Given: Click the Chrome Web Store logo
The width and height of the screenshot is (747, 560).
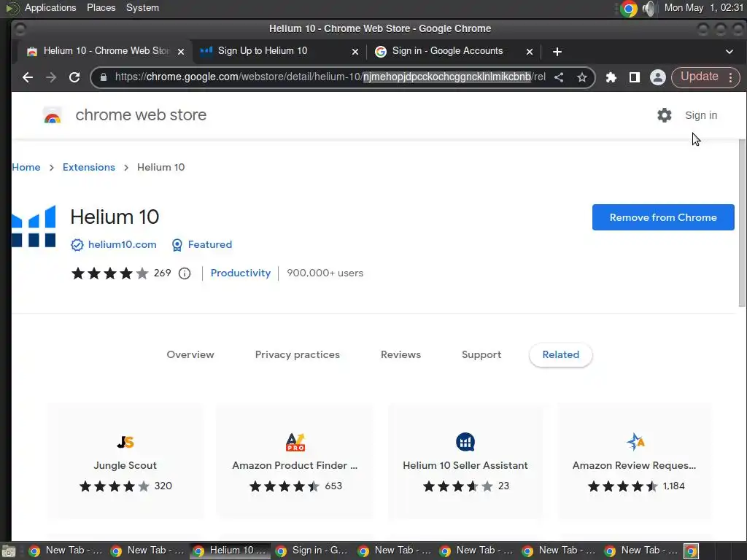Looking at the screenshot, I should (53, 115).
